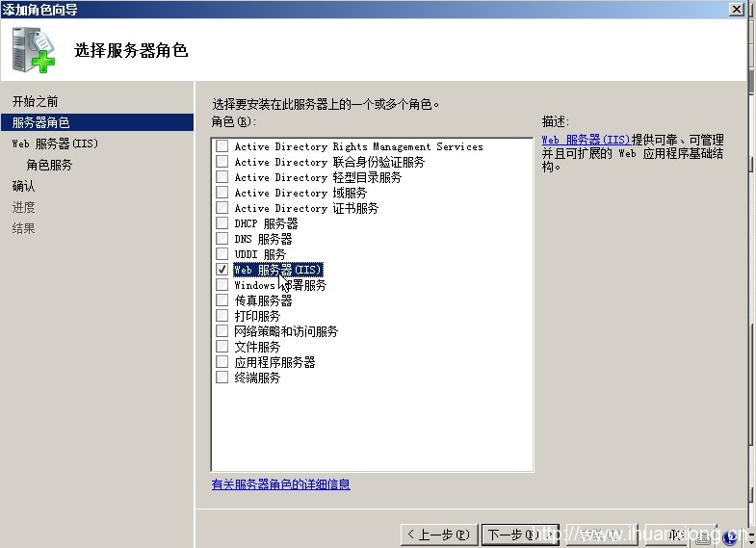The height and width of the screenshot is (548, 756).
Task: Select 服务器角色 step in sidebar
Action: pyautogui.click(x=97, y=122)
